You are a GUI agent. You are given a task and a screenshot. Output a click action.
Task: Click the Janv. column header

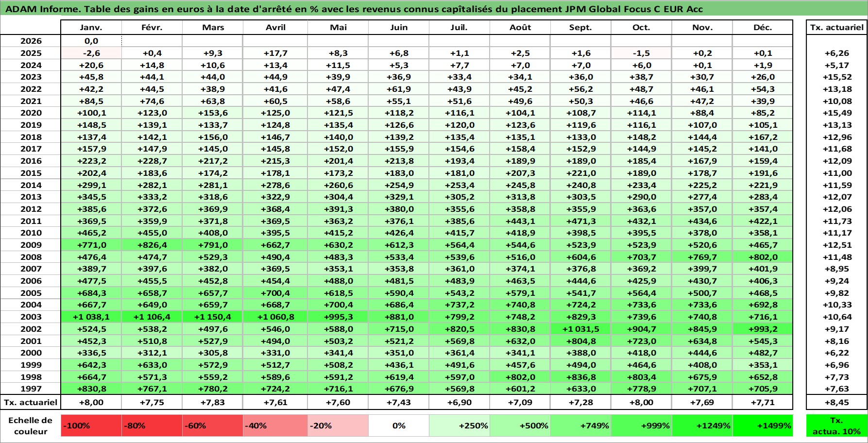[x=91, y=27]
